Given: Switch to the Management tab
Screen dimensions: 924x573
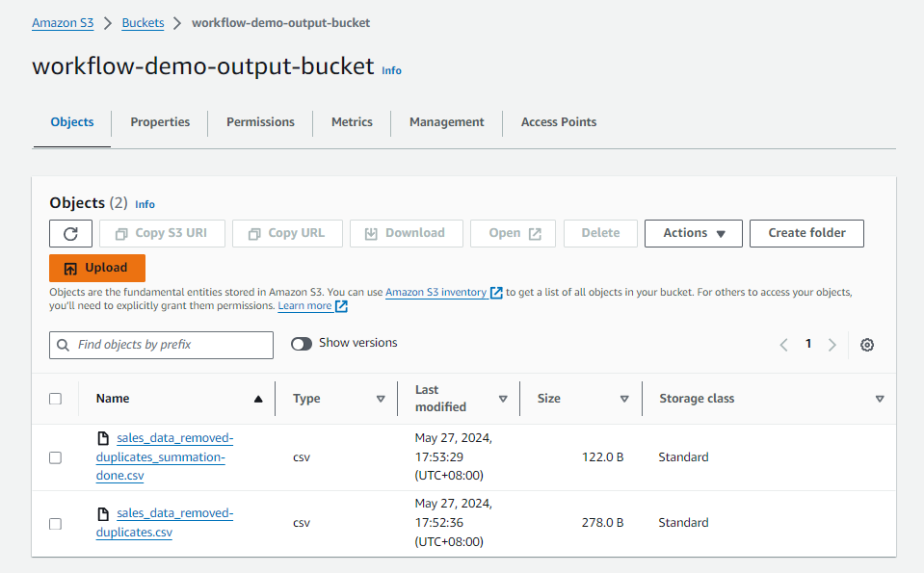Looking at the screenshot, I should [x=447, y=122].
